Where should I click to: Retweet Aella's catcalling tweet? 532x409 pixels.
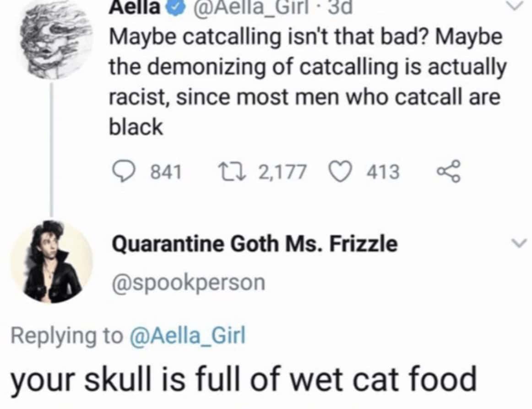tap(237, 172)
